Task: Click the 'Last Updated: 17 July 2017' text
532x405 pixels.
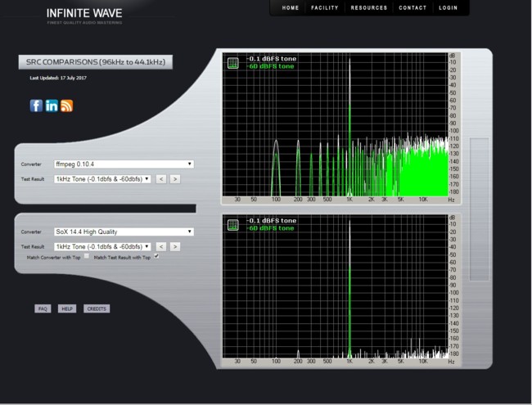Action: (x=58, y=78)
